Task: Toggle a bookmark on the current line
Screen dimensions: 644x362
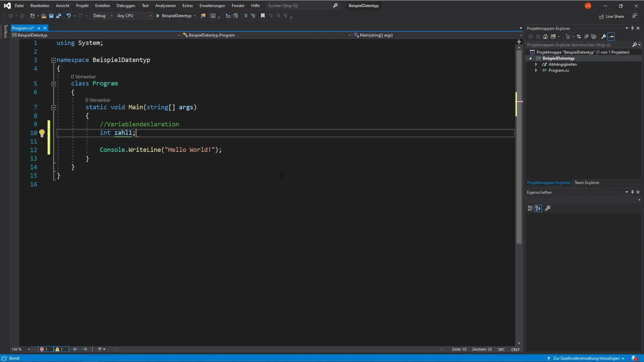Action: coord(263,16)
